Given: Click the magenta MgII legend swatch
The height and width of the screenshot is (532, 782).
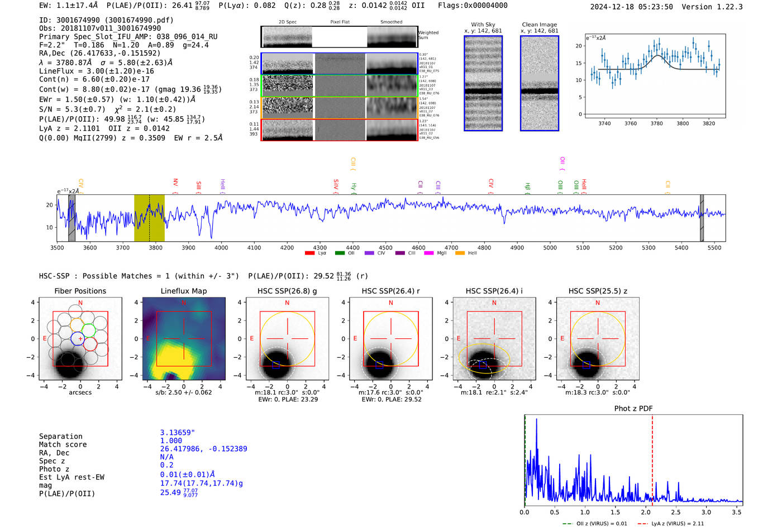Looking at the screenshot, I should coord(429,253).
